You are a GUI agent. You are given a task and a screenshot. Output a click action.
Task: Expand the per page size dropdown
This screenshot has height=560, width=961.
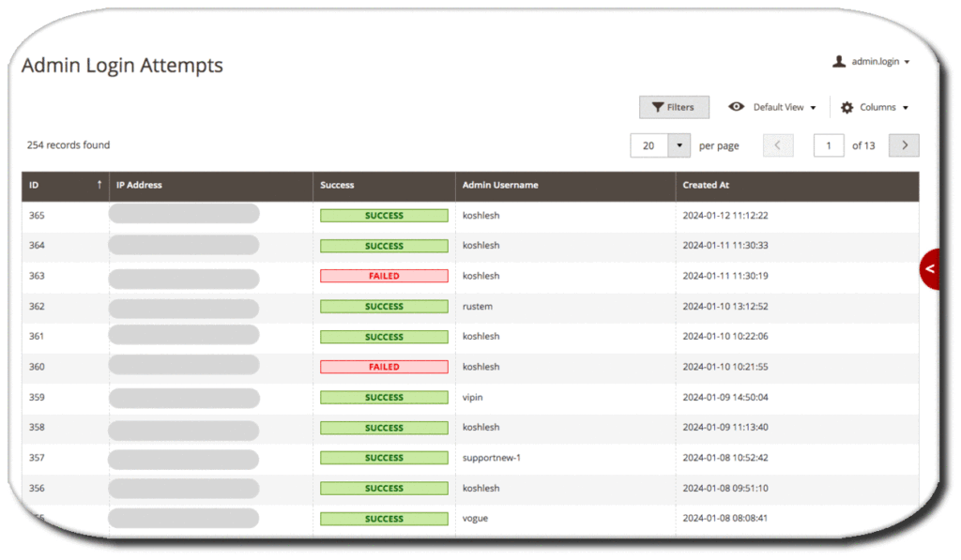(679, 146)
